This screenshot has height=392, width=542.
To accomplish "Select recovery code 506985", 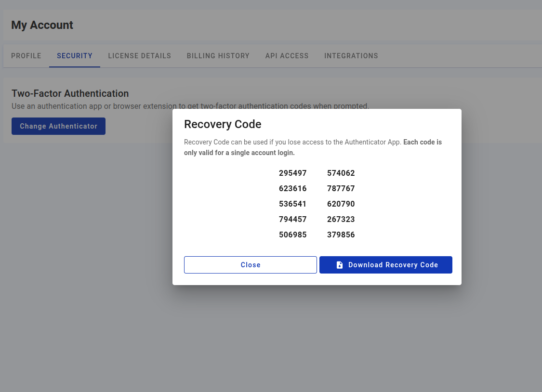I will point(292,235).
